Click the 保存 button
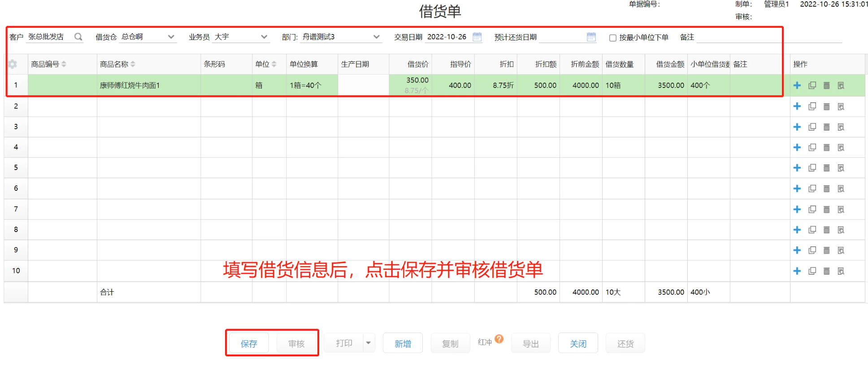Screen dimensions: 868x377 pyautogui.click(x=249, y=344)
